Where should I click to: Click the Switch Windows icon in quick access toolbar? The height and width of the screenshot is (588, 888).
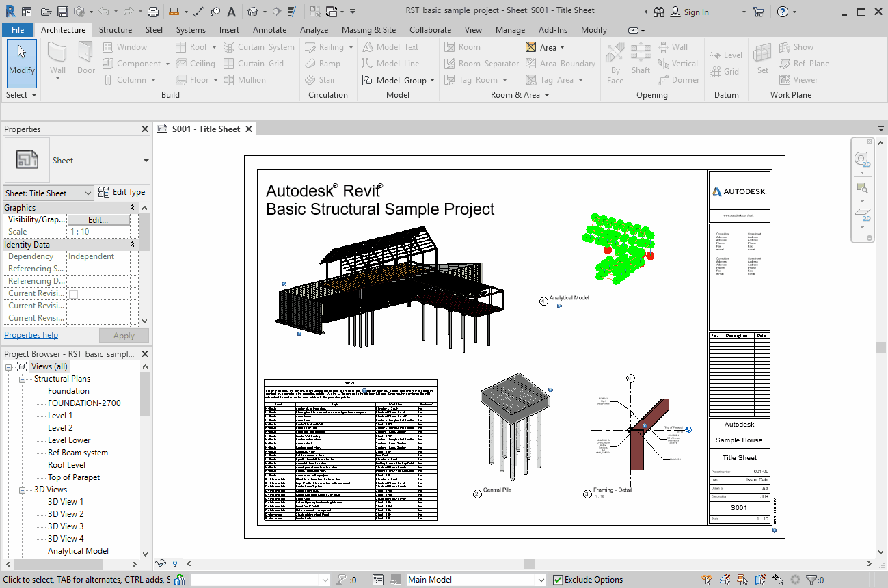[333, 12]
